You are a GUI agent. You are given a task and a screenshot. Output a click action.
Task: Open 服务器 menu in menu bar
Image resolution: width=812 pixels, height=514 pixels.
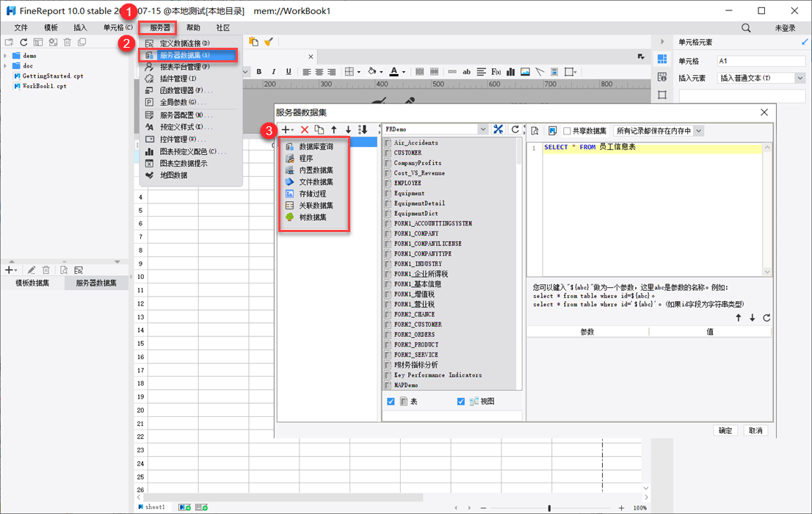159,27
